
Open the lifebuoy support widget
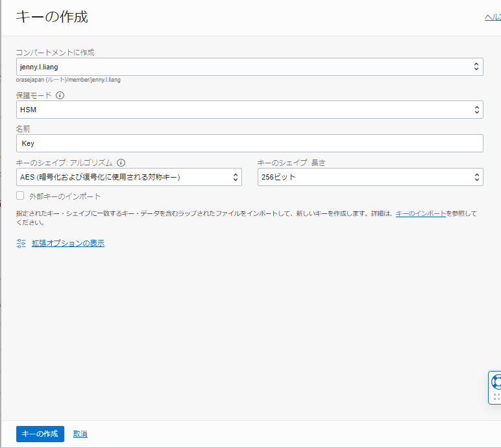click(496, 382)
